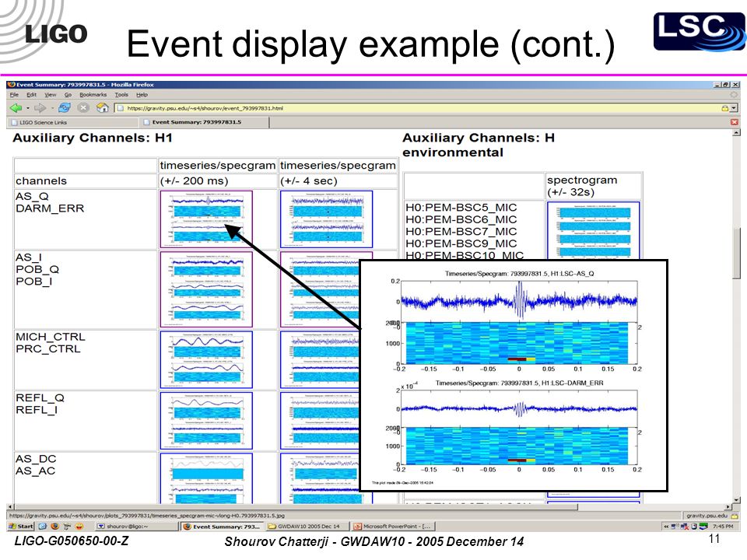Click the H0:PEM-BSC9_MIC channel name
This screenshot has width=747, height=560.
pyautogui.click(x=461, y=243)
